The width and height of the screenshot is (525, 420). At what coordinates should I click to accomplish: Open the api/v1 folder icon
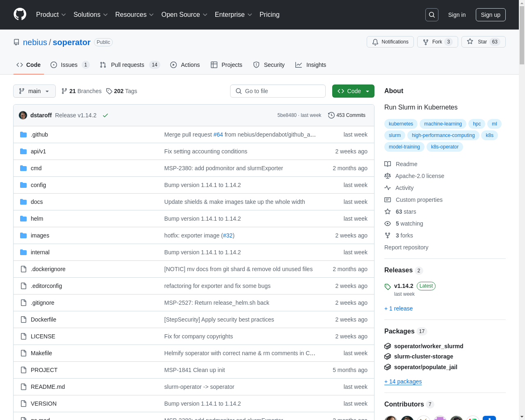pos(23,151)
